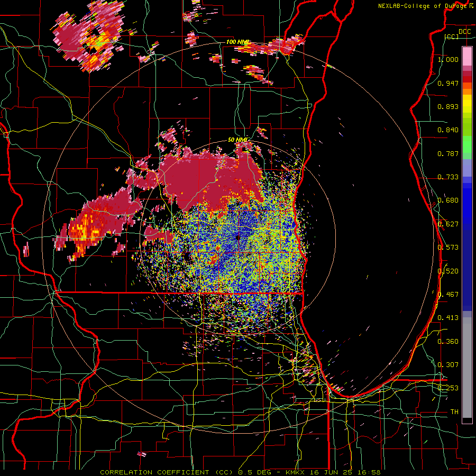Select the 0.893 legend value
The image size is (476, 476).
click(x=448, y=106)
